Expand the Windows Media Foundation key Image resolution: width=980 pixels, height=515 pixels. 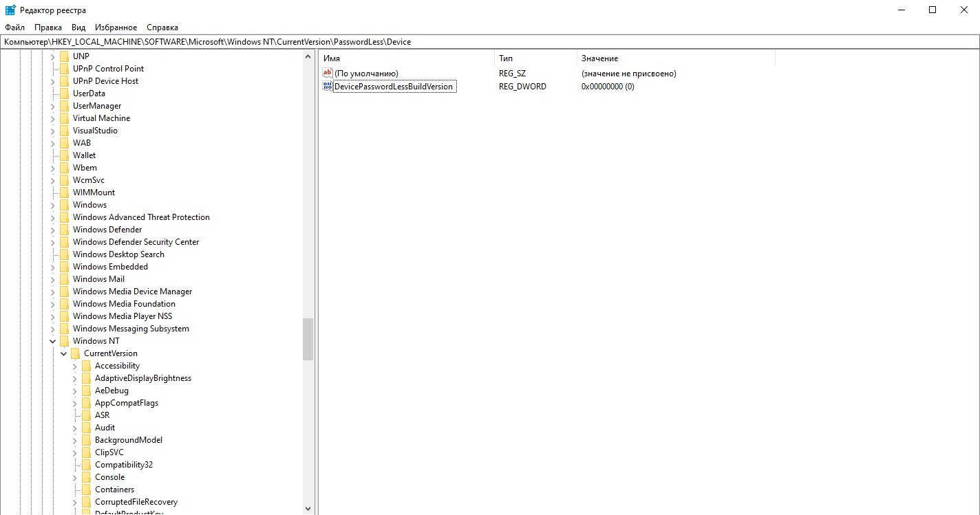(53, 304)
